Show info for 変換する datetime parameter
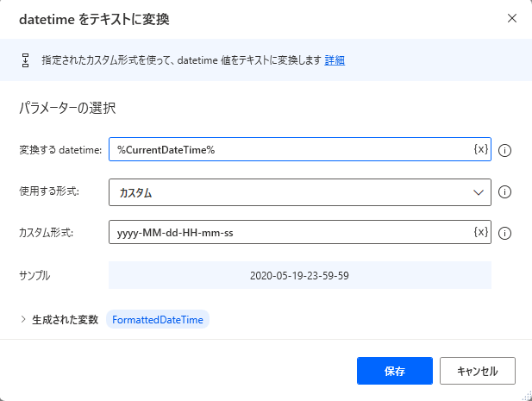Viewport: 532px width, 401px height. pyautogui.click(x=504, y=150)
